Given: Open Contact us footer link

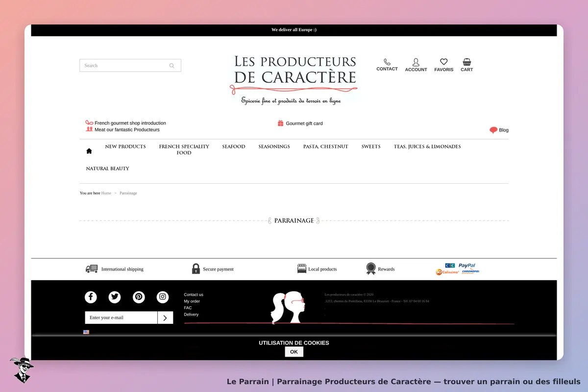Looking at the screenshot, I should pyautogui.click(x=194, y=294).
